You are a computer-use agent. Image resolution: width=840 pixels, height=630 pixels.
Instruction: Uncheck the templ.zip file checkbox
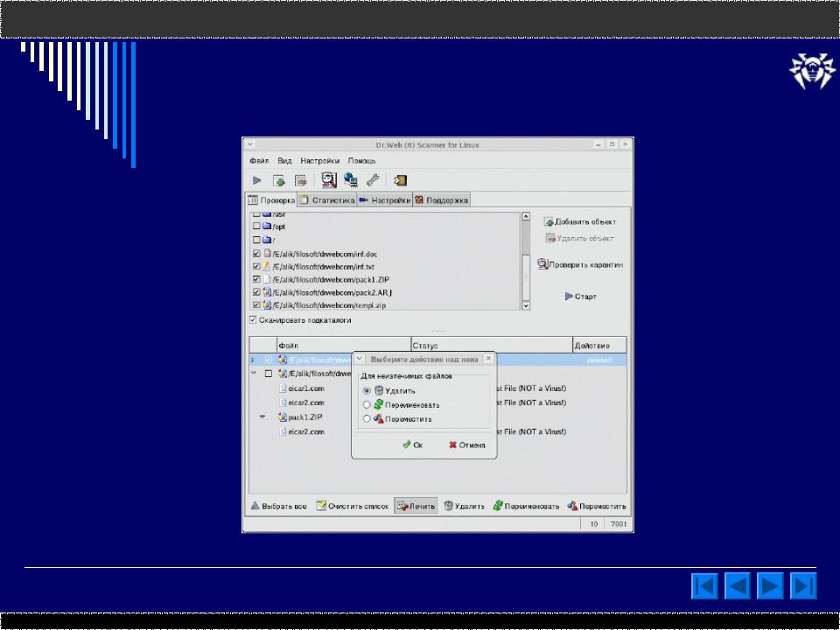coord(256,305)
